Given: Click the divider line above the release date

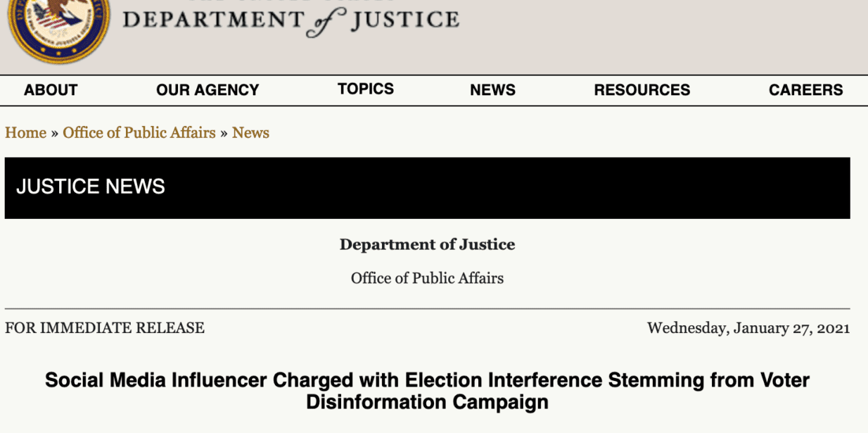Looking at the screenshot, I should [x=427, y=308].
